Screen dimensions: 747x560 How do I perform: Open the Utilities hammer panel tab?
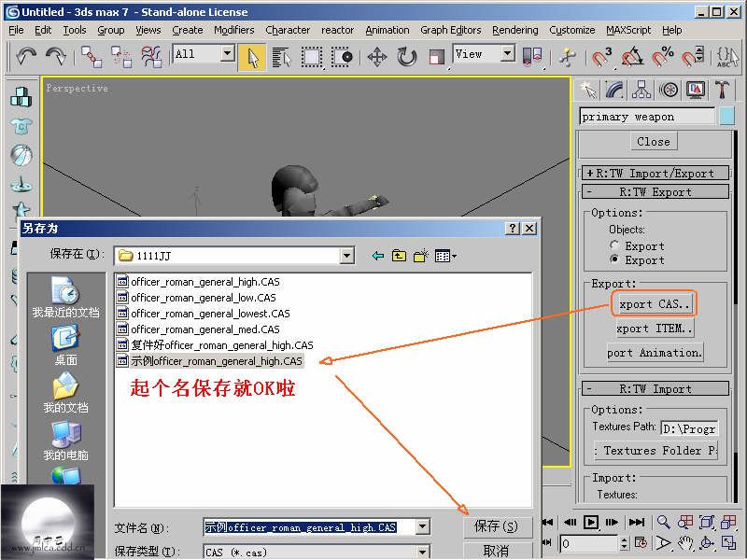(x=723, y=90)
